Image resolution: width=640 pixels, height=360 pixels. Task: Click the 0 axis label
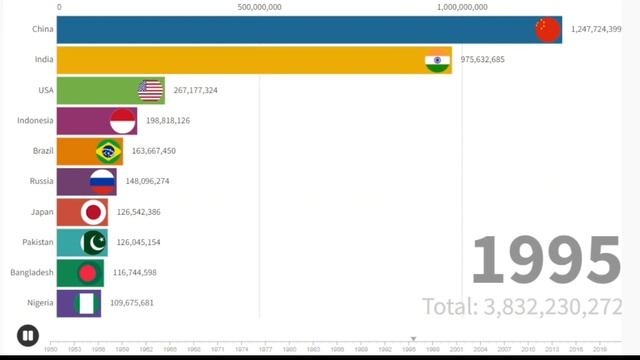[59, 7]
